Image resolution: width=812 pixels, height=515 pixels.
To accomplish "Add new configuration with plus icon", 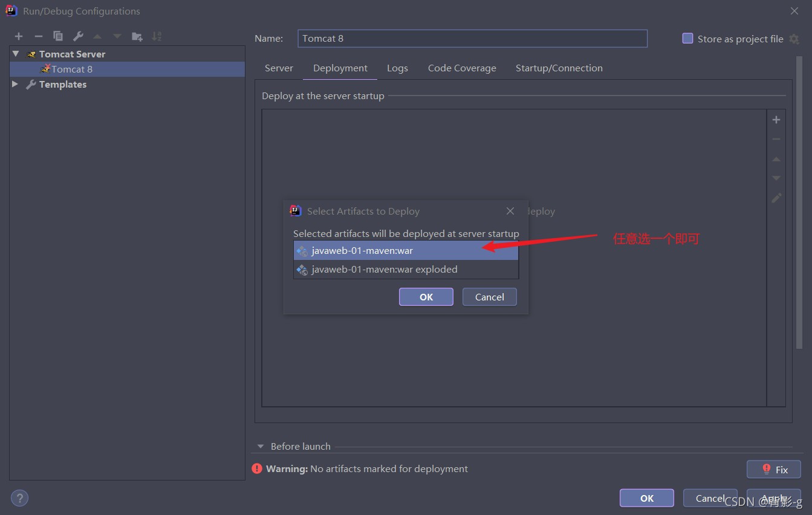I will click(19, 36).
